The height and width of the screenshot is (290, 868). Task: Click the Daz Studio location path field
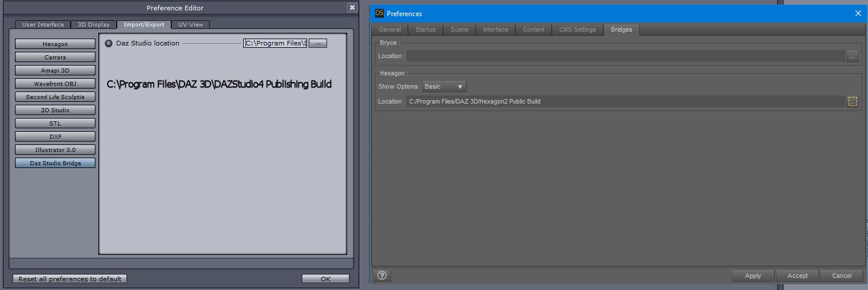coord(275,43)
